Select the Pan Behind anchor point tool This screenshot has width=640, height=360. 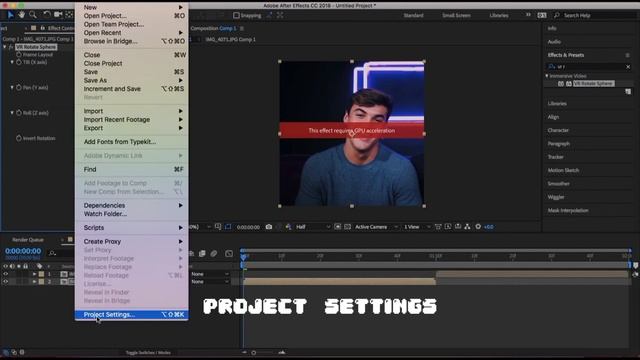pyautogui.click(x=69, y=15)
